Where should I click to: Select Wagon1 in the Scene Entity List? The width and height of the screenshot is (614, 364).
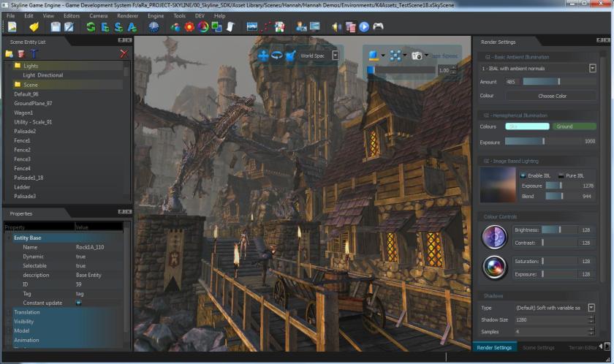(x=23, y=113)
